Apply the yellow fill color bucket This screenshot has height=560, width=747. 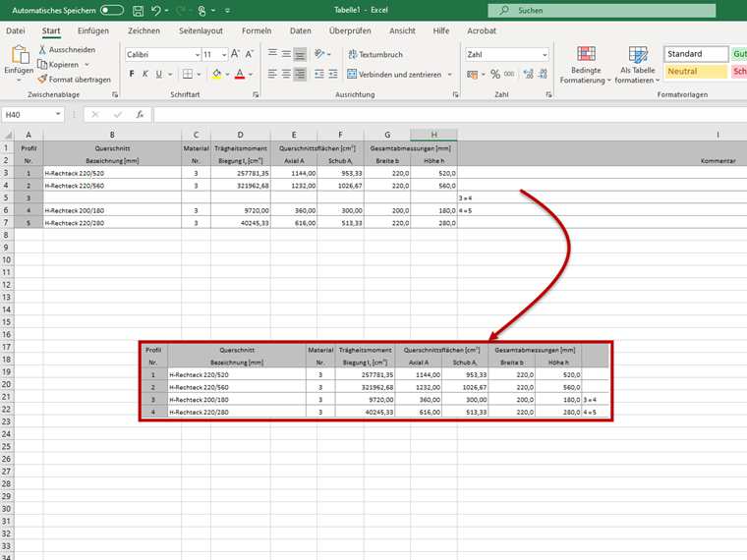[x=217, y=74]
